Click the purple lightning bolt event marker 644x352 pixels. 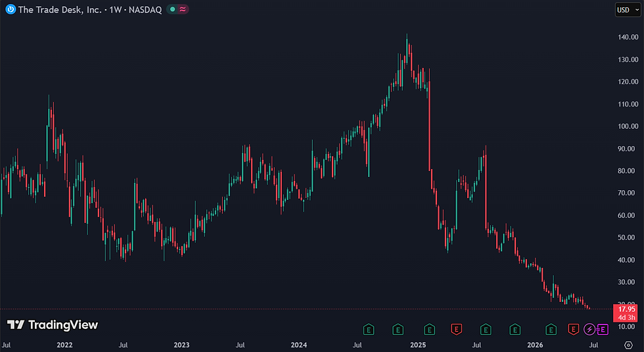(x=589, y=330)
